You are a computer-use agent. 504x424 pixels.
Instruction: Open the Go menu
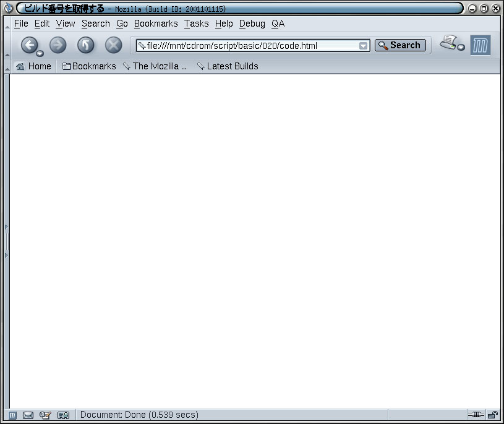[122, 24]
